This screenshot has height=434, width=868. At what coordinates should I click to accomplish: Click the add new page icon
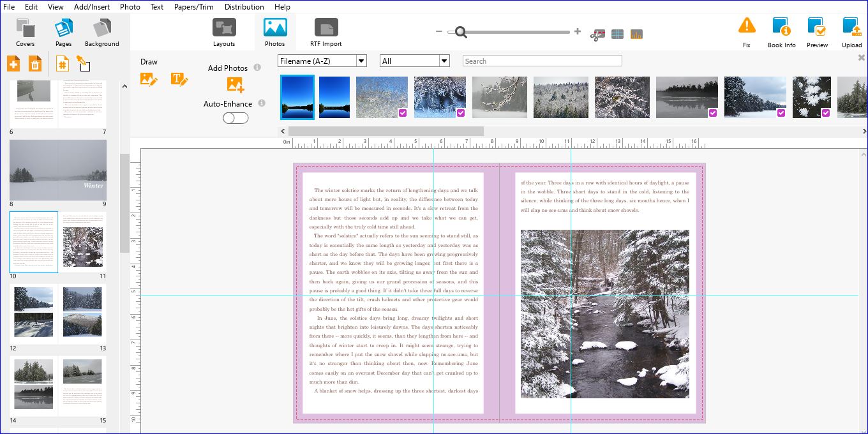pos(13,64)
